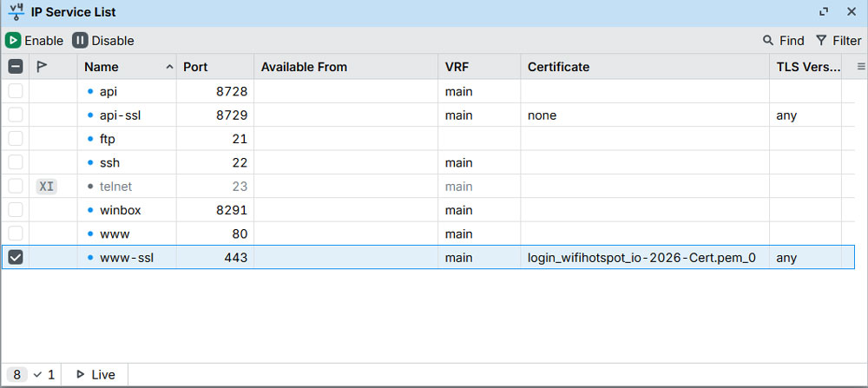Tick the checkbox for the winbox service

pos(16,210)
